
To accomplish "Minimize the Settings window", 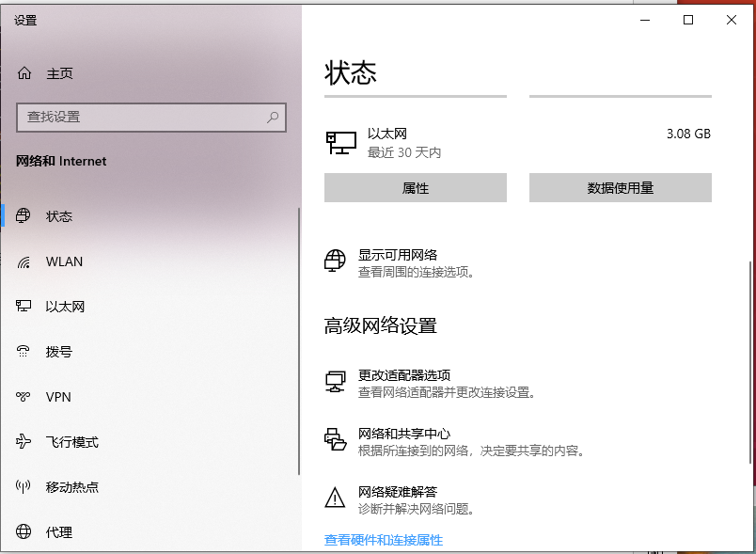I will click(645, 20).
